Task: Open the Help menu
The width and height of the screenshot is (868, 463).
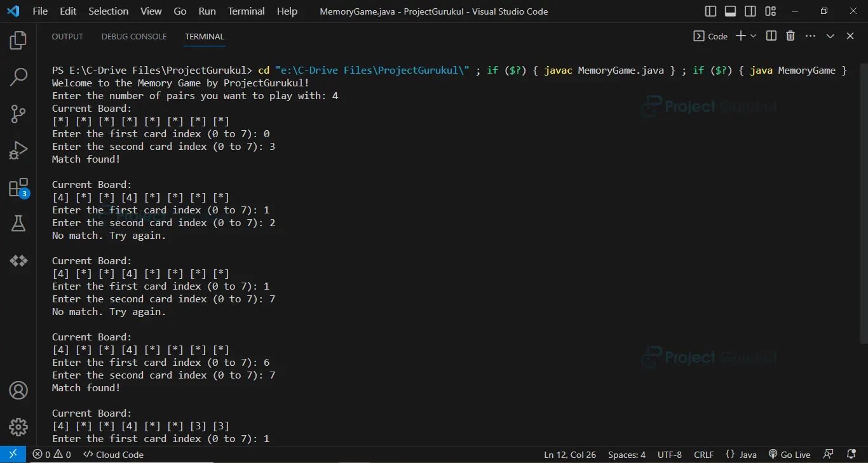Action: [287, 11]
